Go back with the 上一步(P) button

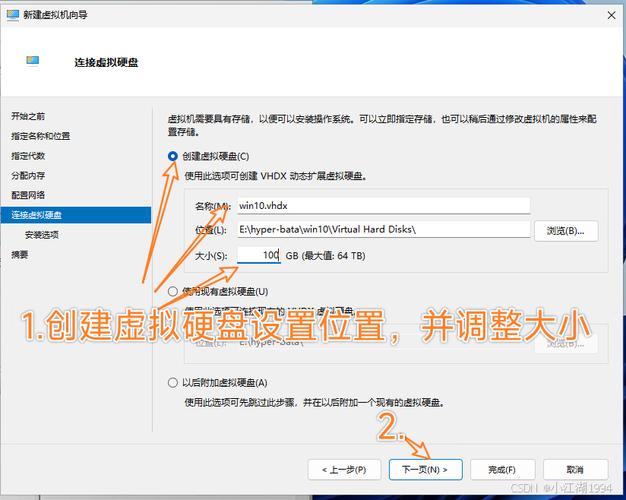click(x=344, y=470)
